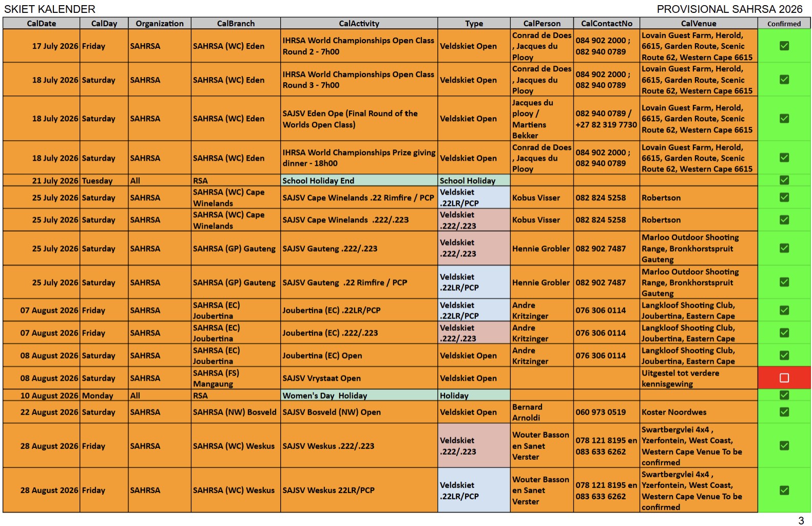The height and width of the screenshot is (526, 812).
Task: Click the SAJSV Vrystaat Open activity cell
Action: (359, 378)
